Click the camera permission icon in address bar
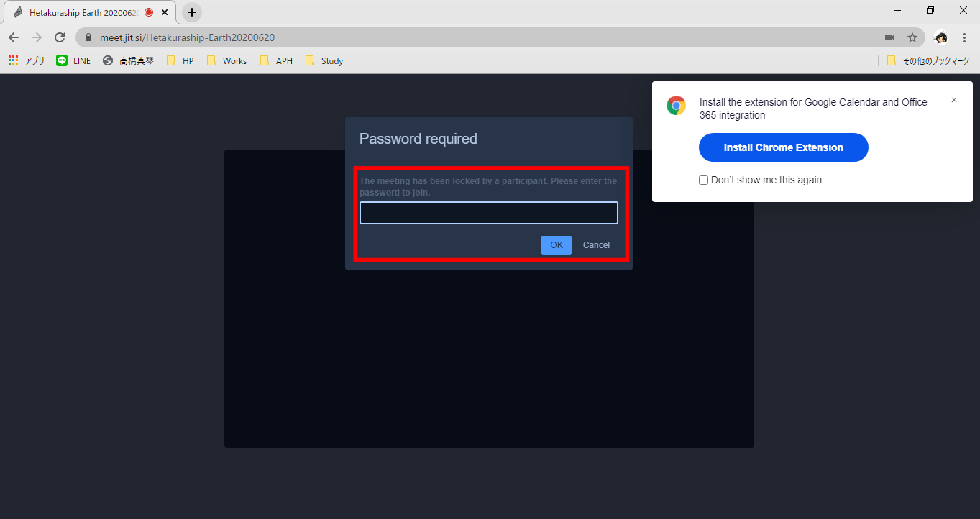Screen dimensions: 980x519 (889, 37)
